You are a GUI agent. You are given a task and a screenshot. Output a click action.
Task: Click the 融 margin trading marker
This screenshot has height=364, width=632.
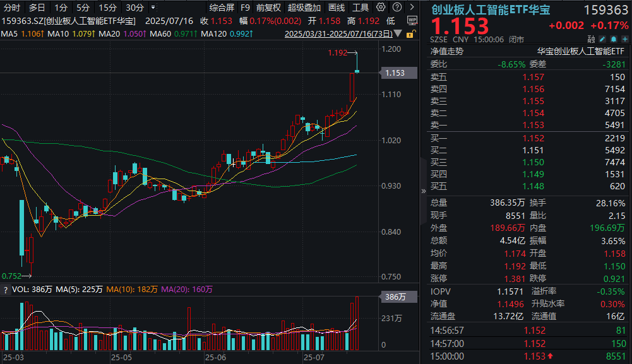point(591,39)
